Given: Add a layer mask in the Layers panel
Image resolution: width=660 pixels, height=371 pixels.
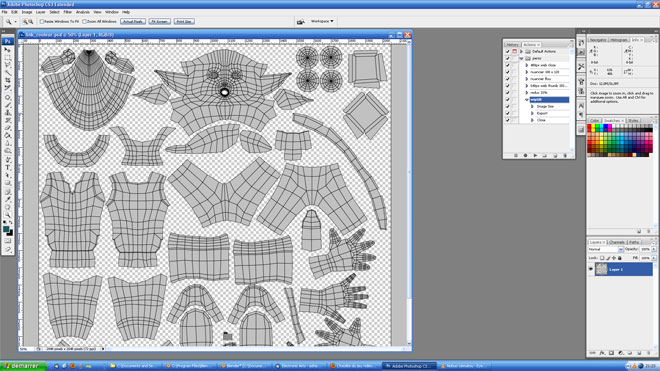Looking at the screenshot, I should 611,353.
